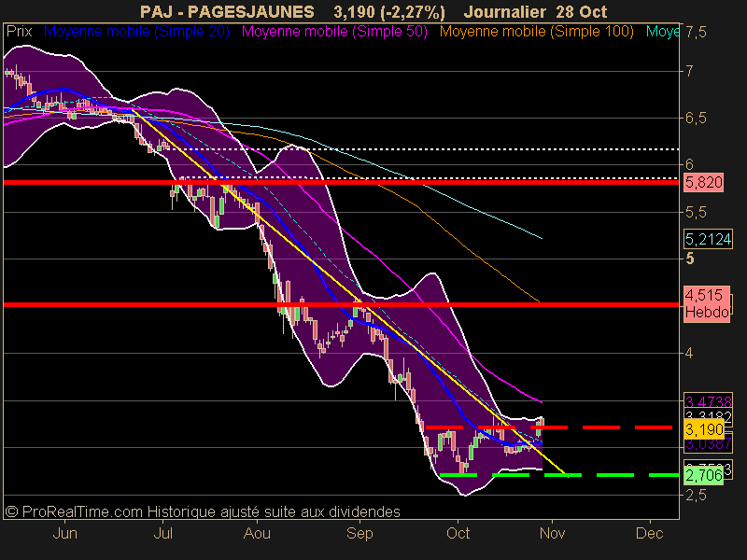
Task: Select the 5,820 resistance price label
Action: coord(704,182)
